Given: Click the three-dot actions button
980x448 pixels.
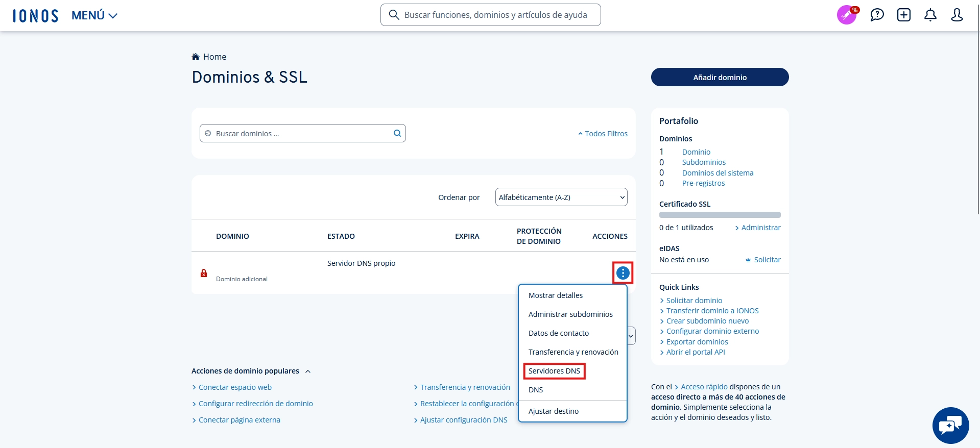Looking at the screenshot, I should (x=623, y=273).
